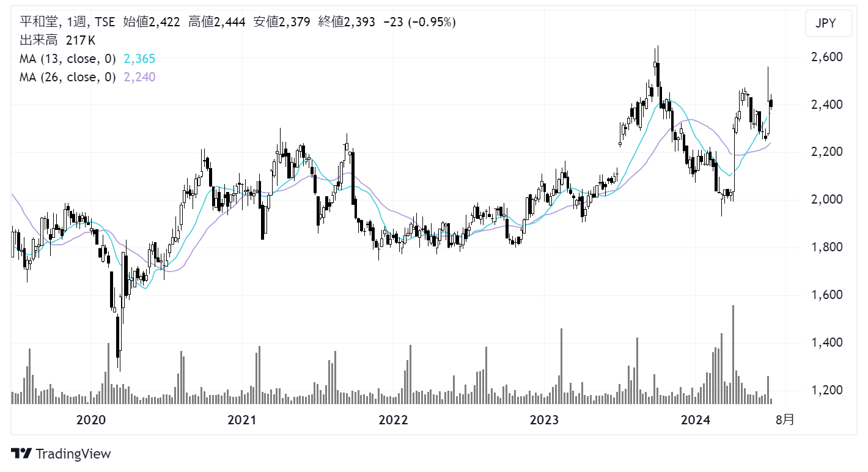Image resolution: width=868 pixels, height=472 pixels.
Task: Click the 2021 time axis label
Action: click(x=242, y=420)
